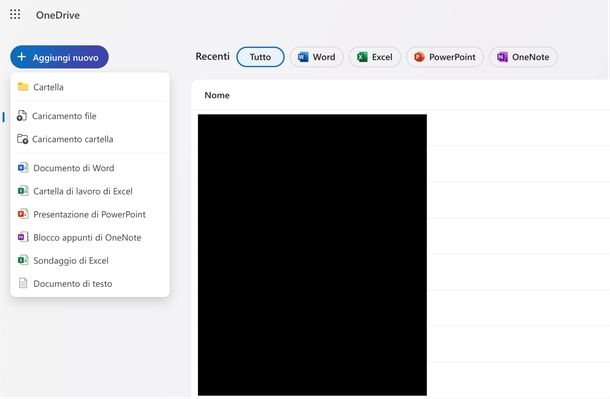
Task: Click the plus icon in Aggiungi nuovo
Action: [22, 57]
